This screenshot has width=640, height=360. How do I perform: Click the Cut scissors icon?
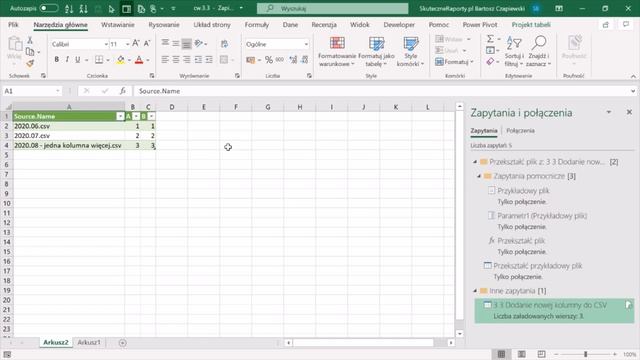[30, 40]
